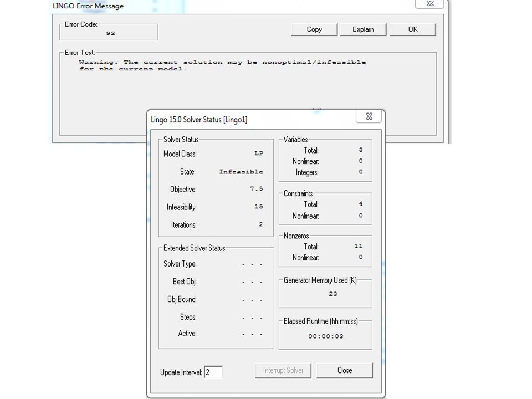
Task: Click the Generator Memory Used value 23
Action: click(x=333, y=294)
